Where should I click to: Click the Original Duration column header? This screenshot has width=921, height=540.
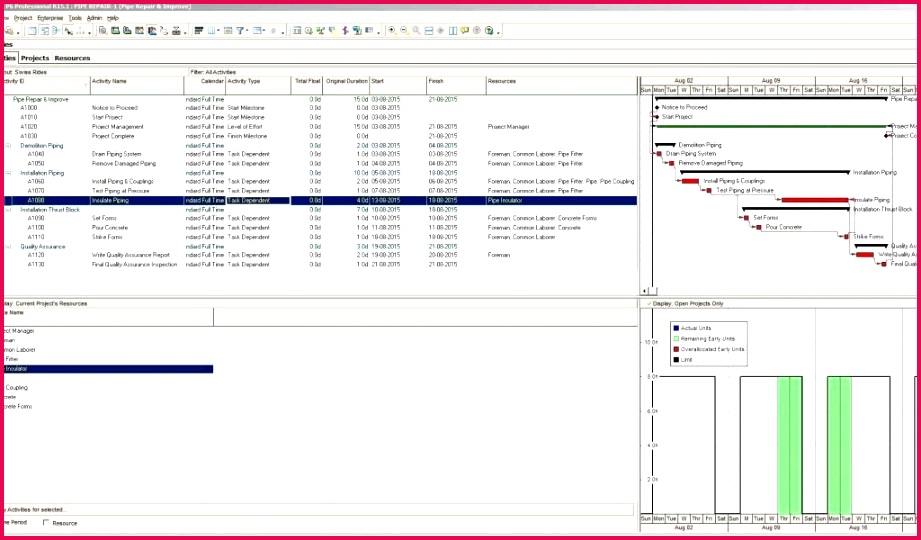click(x=346, y=81)
